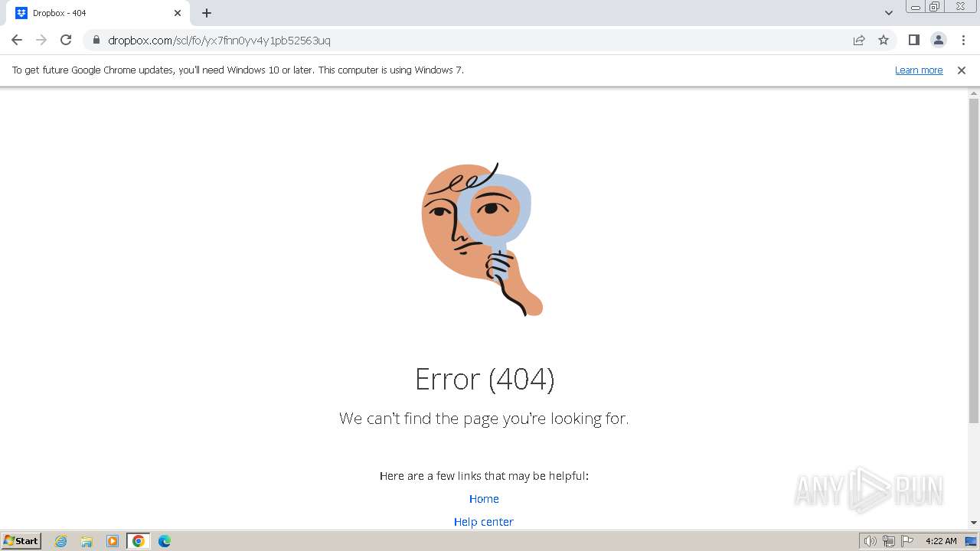Open Chrome three-dot menu

click(x=963, y=40)
